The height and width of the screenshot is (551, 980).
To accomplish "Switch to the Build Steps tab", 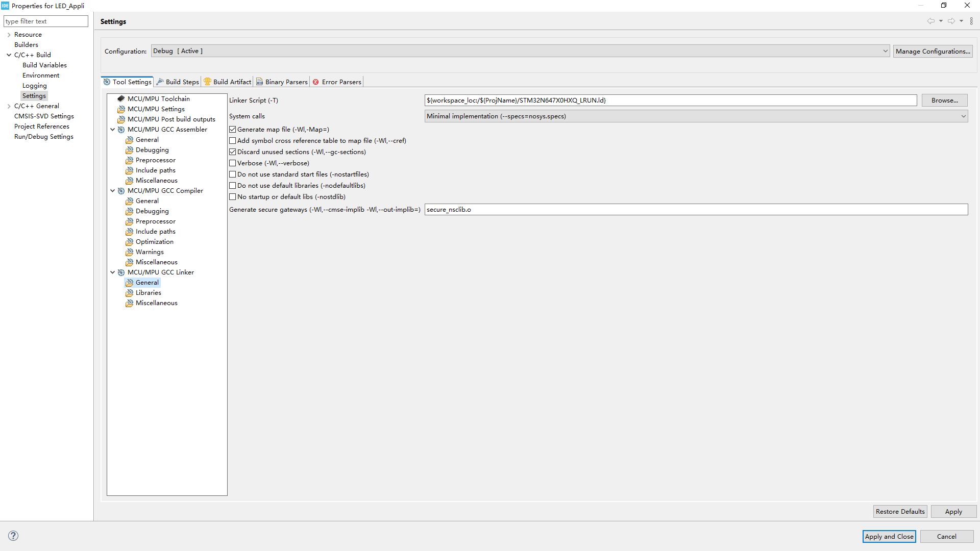I will [178, 82].
